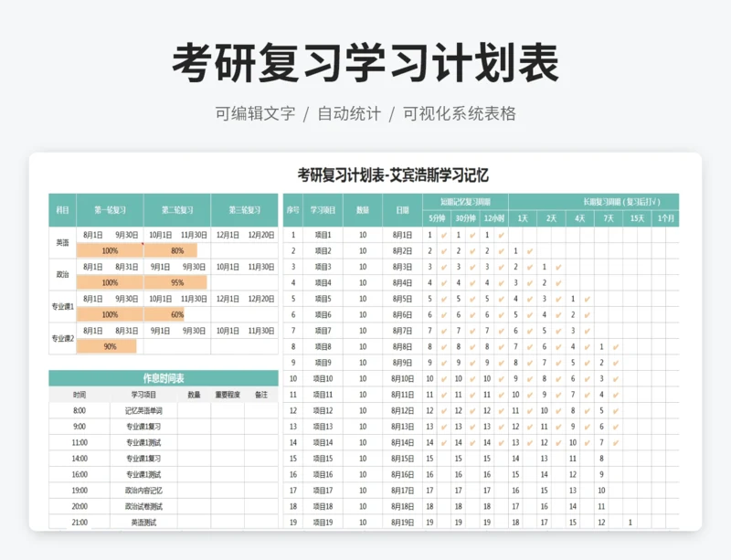This screenshot has height=560, width=731.
Task: Select the 项目10 cell
Action: [323, 378]
